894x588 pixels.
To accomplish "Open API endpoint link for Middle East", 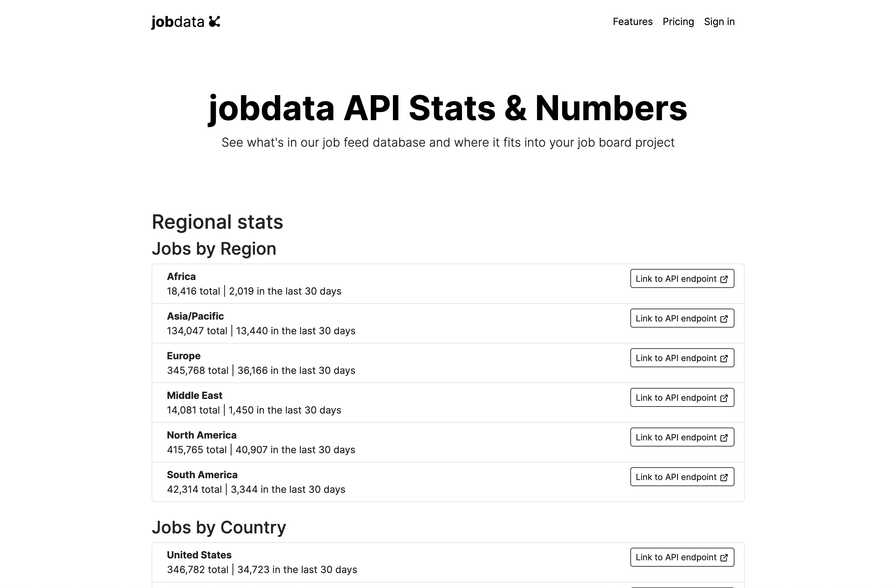I will click(682, 398).
